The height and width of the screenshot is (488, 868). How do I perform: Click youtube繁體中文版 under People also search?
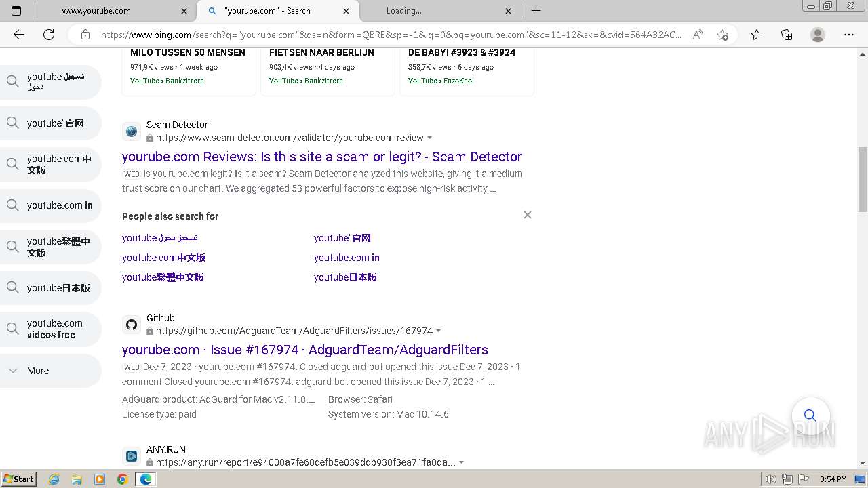coord(163,277)
